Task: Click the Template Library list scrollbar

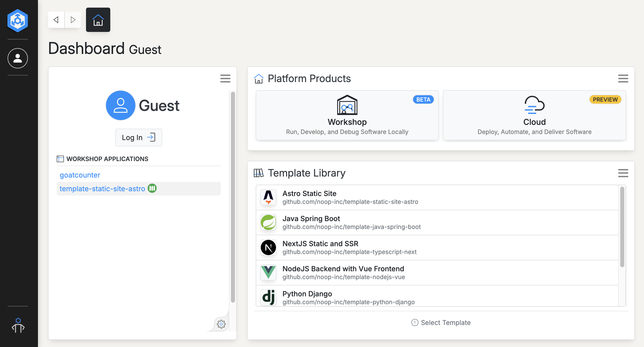Action: (622, 227)
